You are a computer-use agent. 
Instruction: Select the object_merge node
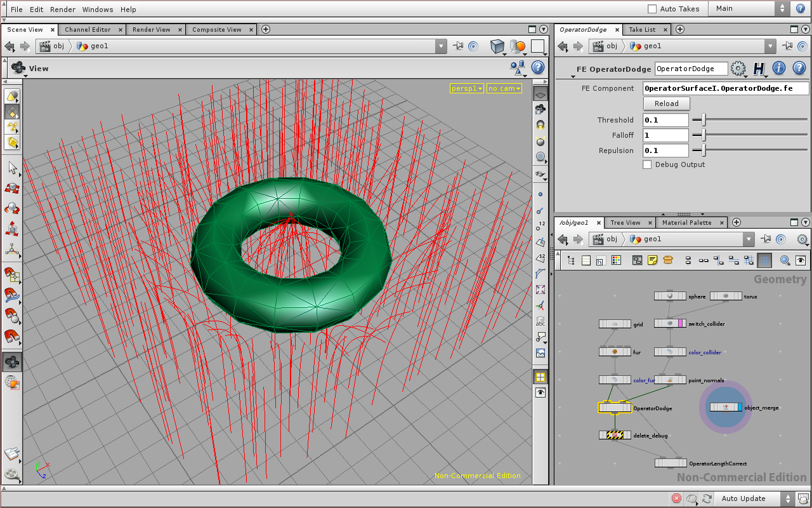726,407
